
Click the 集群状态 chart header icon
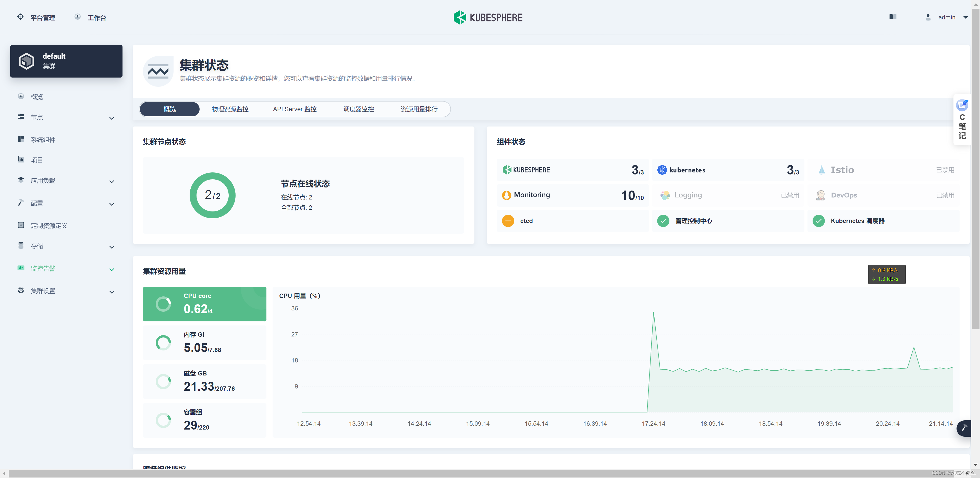click(x=158, y=71)
